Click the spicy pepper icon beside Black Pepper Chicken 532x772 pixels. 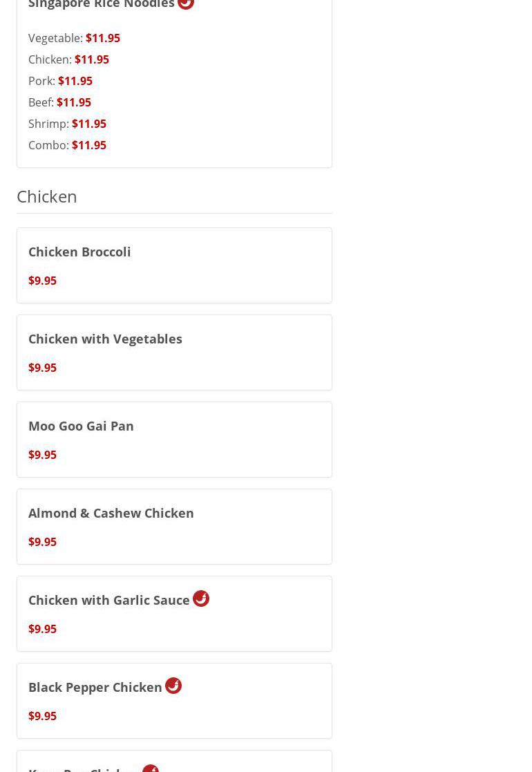[x=173, y=686]
